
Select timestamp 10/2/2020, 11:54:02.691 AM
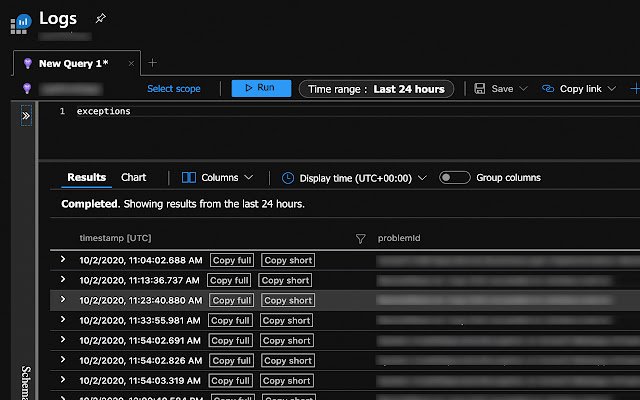(140, 340)
